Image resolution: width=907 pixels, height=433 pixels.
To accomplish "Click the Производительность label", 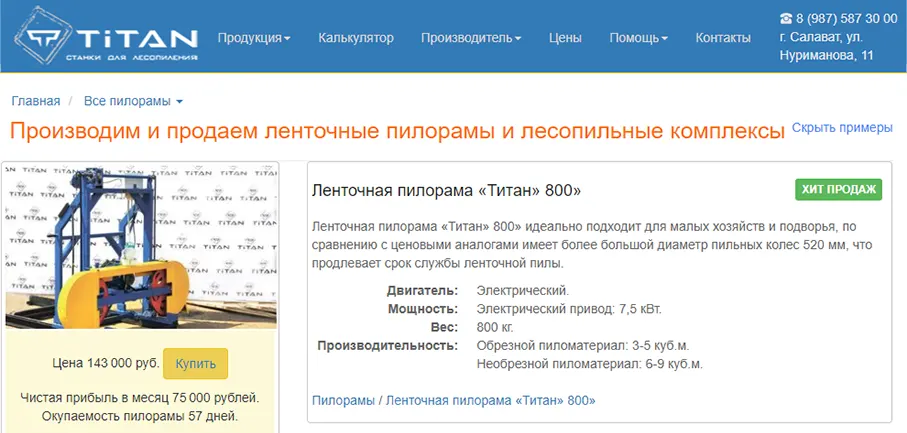I will click(x=388, y=346).
